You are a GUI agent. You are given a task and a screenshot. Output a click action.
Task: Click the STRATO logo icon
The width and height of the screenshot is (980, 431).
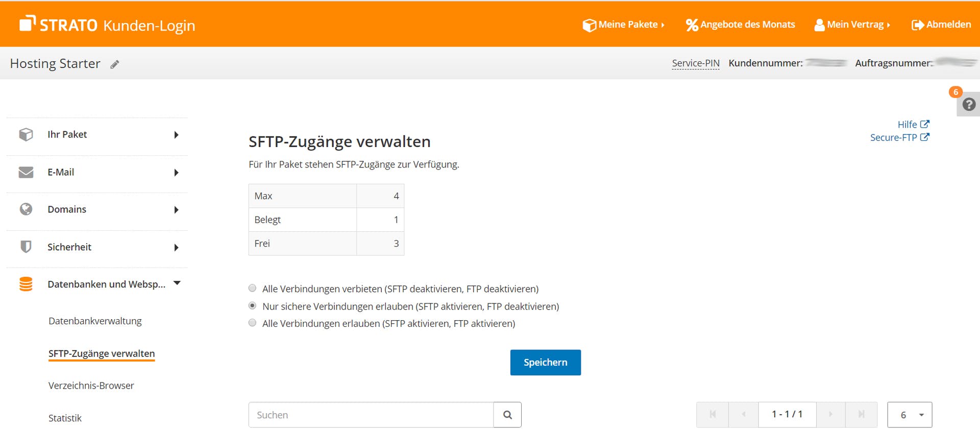click(x=28, y=23)
